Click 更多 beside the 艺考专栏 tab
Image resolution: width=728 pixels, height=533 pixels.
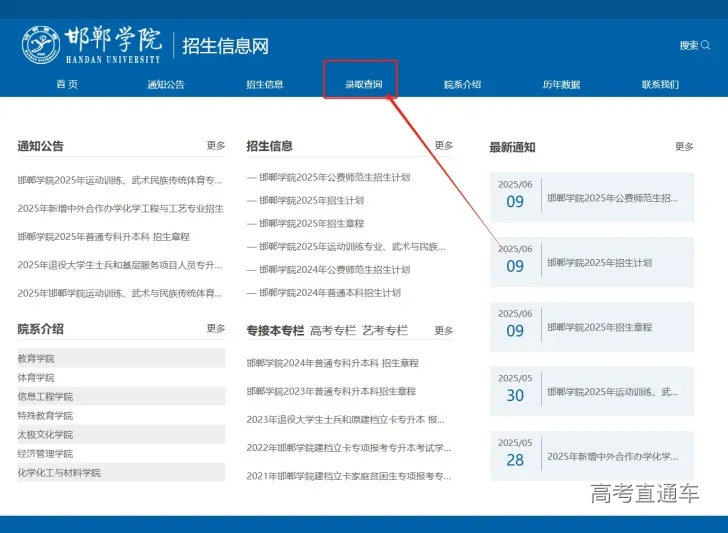pyautogui.click(x=444, y=331)
